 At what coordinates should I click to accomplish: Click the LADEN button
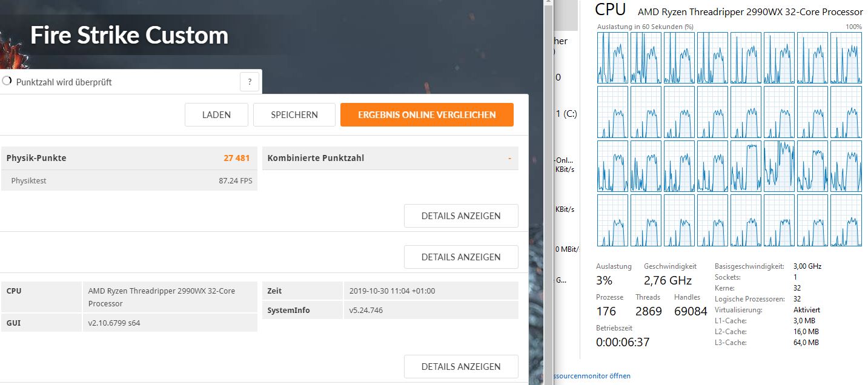tap(216, 114)
